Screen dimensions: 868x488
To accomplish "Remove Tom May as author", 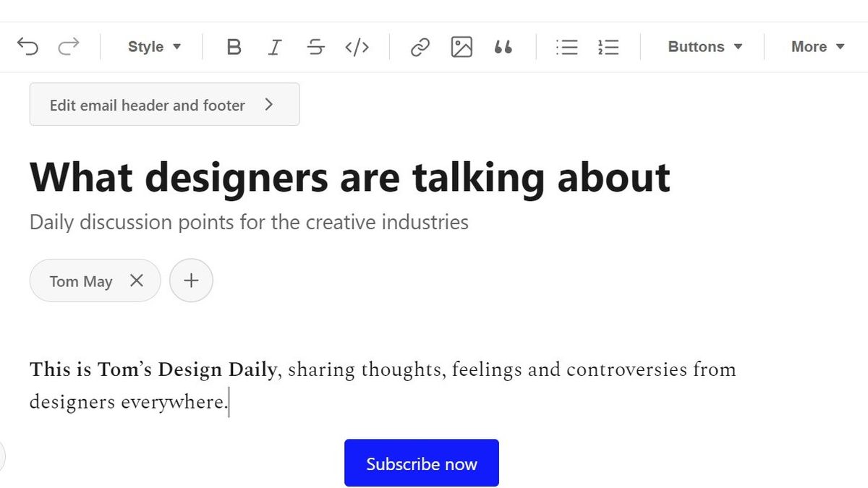I will pos(137,281).
